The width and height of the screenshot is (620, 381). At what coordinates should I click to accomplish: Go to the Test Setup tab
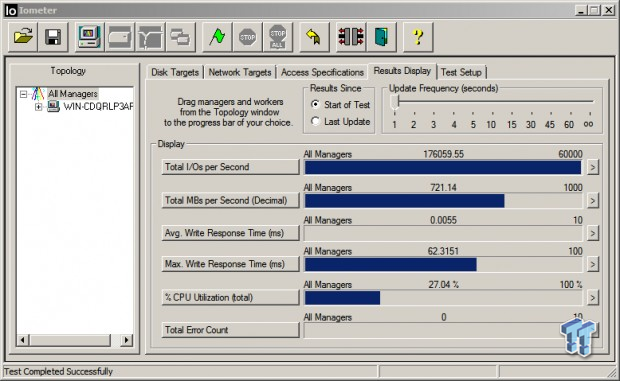[x=461, y=72]
